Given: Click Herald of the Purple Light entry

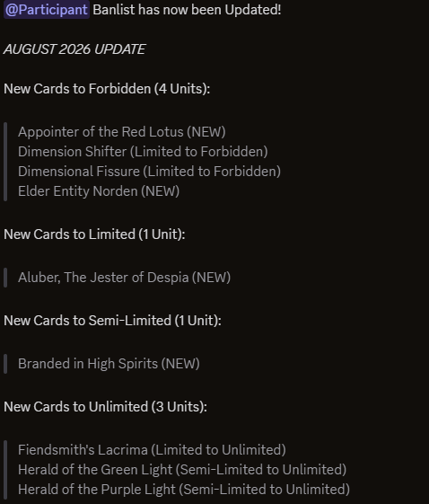Looking at the screenshot, I should pos(184,490).
